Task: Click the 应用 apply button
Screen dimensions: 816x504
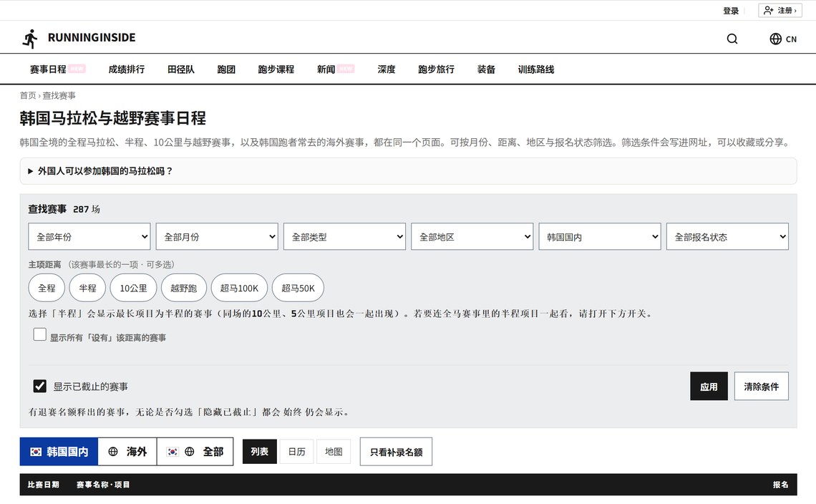Action: coord(709,387)
